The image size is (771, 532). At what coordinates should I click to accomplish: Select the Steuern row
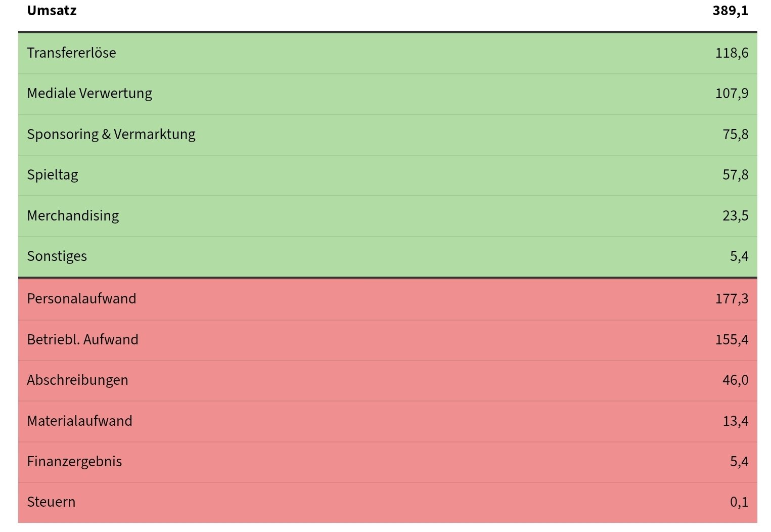pyautogui.click(x=388, y=503)
